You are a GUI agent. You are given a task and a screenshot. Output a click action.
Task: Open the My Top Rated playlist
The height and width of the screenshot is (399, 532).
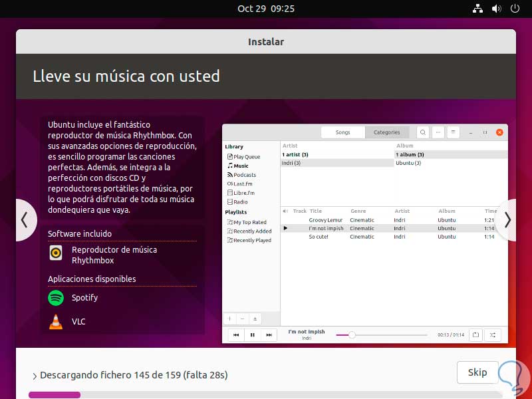[x=247, y=222]
